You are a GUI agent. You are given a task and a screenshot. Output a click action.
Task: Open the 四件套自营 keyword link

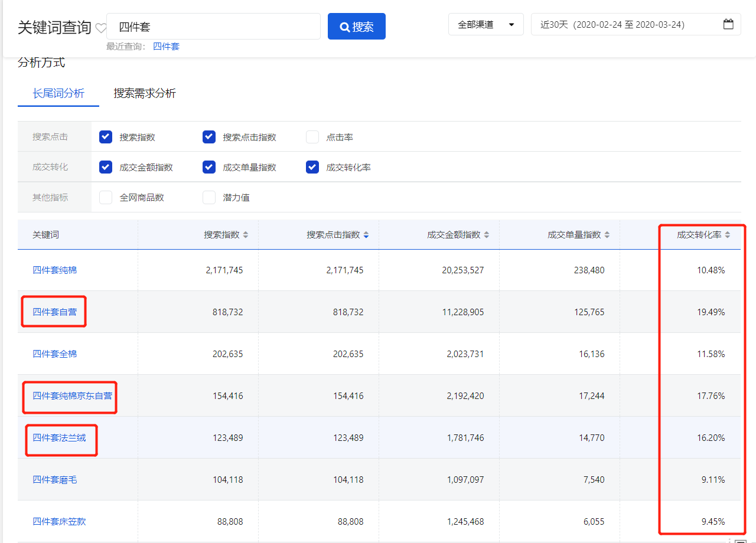54,312
